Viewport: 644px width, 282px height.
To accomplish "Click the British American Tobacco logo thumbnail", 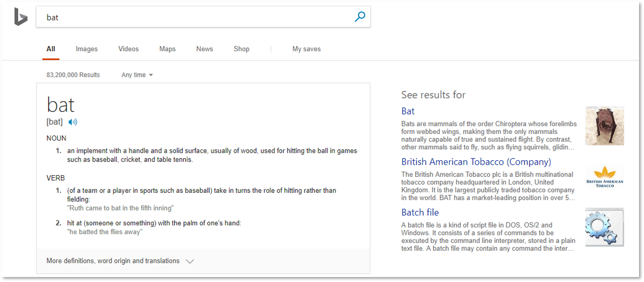I will (x=604, y=177).
